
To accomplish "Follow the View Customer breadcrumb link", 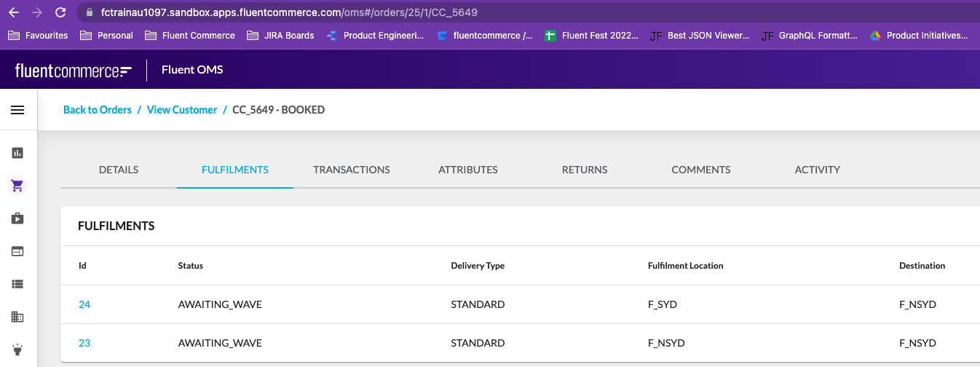I will pos(182,110).
